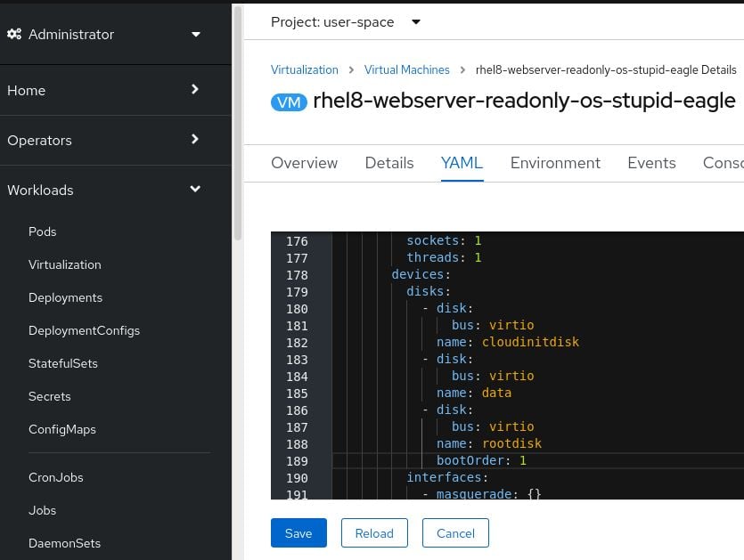Go to Secrets in Workloads menu
Viewport: 744px width, 560px height.
click(x=50, y=396)
